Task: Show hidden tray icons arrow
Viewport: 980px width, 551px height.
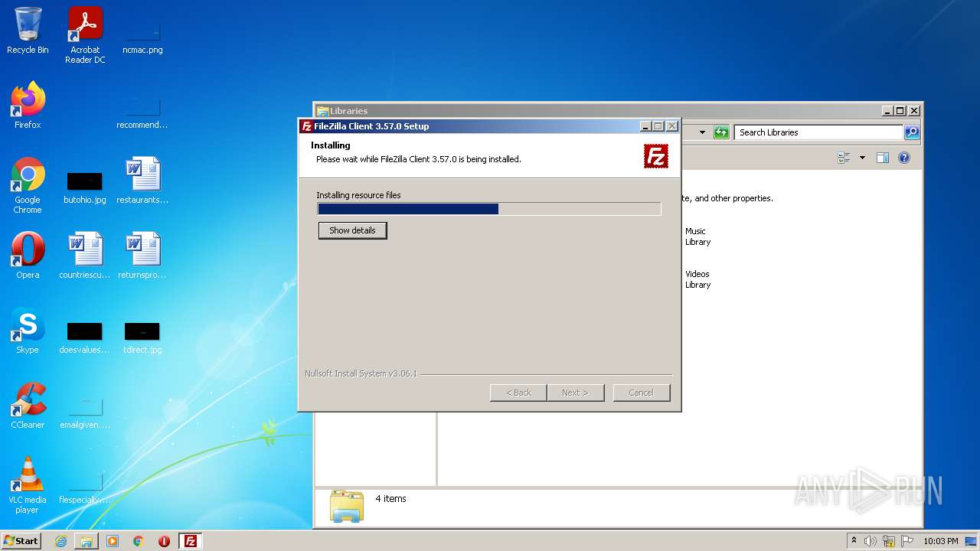Action: pyautogui.click(x=854, y=541)
